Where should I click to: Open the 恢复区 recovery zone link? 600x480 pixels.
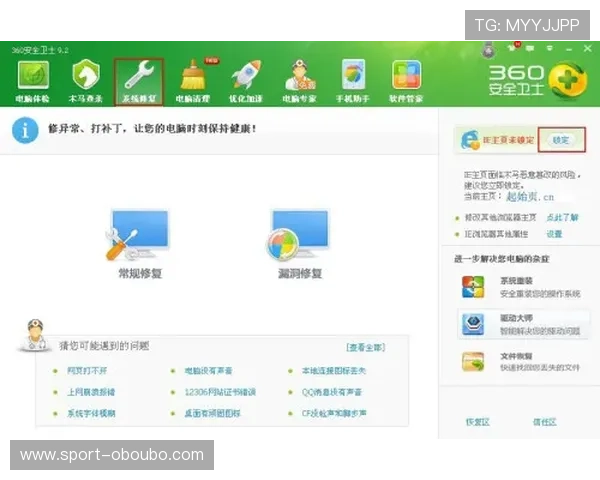(478, 422)
